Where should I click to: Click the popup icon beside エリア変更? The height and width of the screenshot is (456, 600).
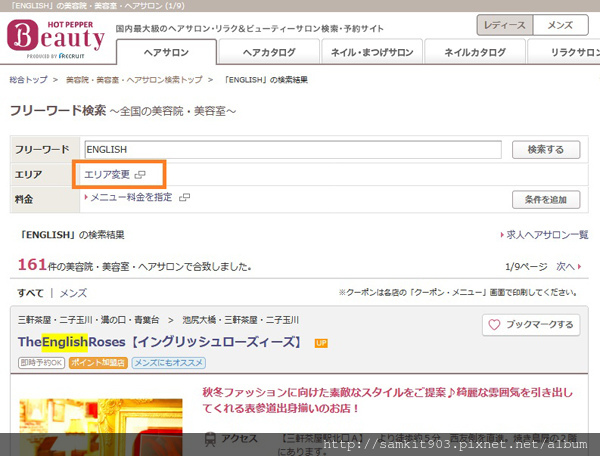tap(140, 175)
